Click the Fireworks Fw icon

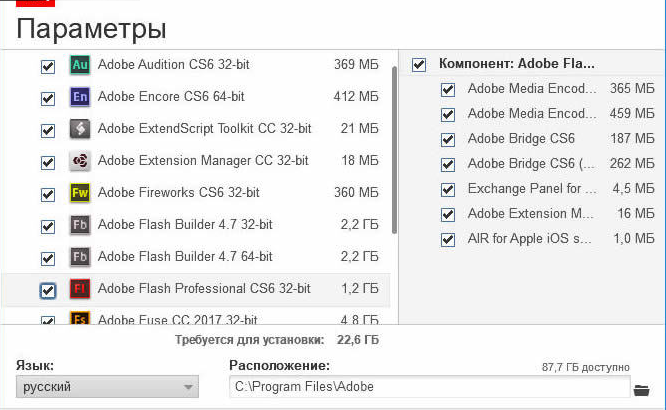click(80, 193)
